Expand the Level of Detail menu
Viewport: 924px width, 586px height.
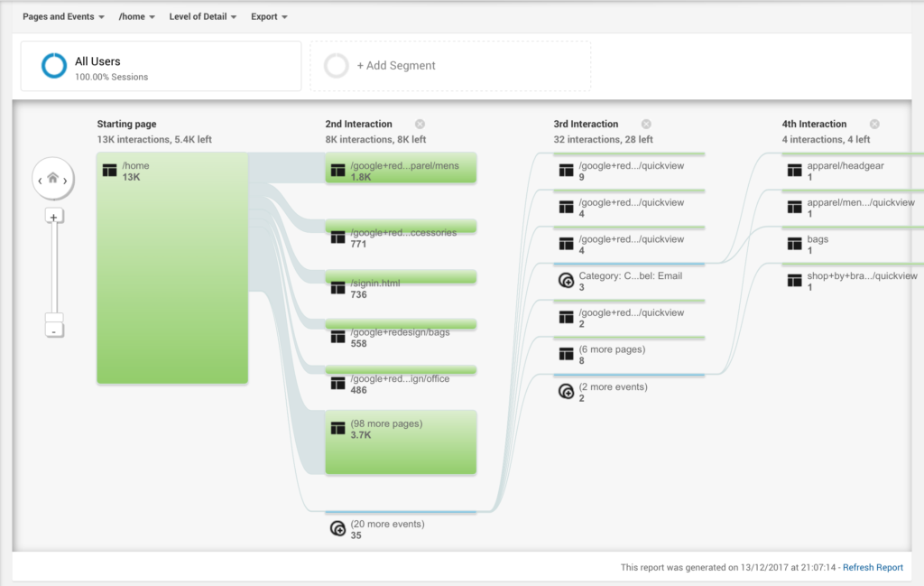coord(203,16)
